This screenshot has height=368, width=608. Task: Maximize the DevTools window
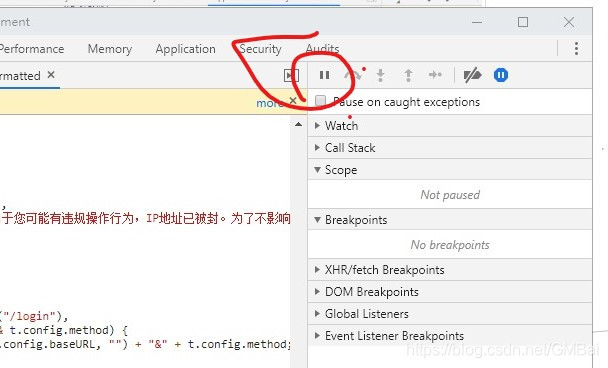tap(523, 22)
